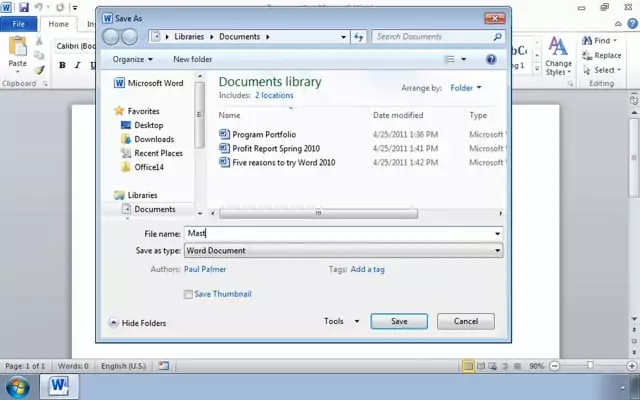This screenshot has width=640, height=400.
Task: Open the view options dropdown arrow
Action: coord(464,60)
